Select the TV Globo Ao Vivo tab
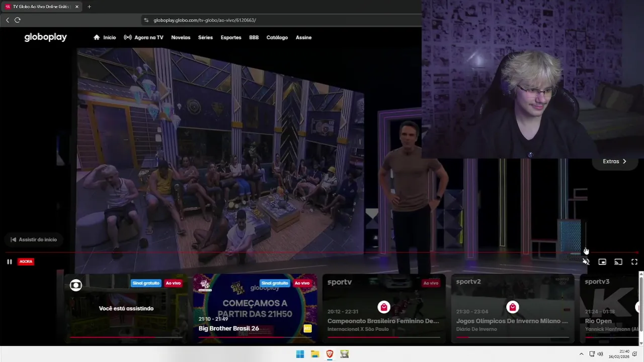Image resolution: width=644 pixels, height=362 pixels. point(41,7)
